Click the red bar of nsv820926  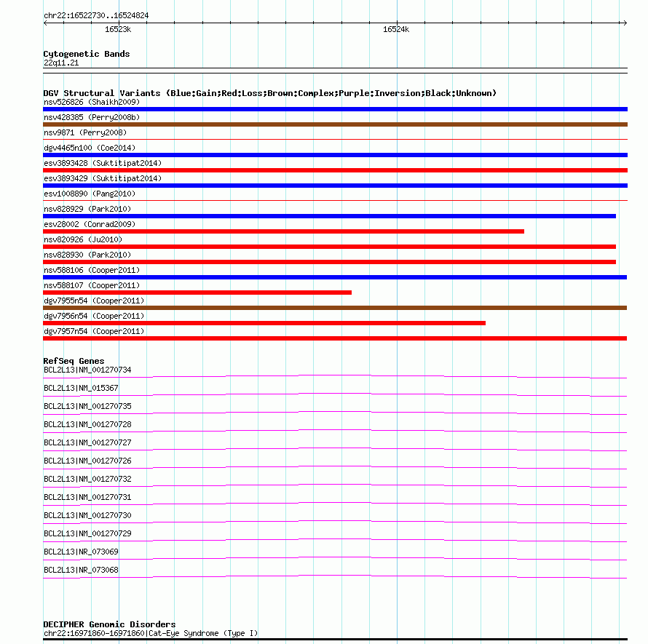(x=329, y=247)
